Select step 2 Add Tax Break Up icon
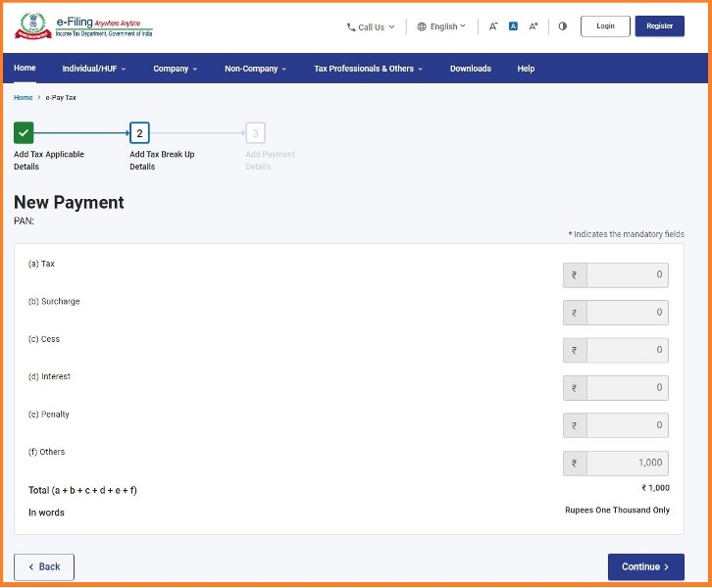The width and height of the screenshot is (712, 588). 139,133
